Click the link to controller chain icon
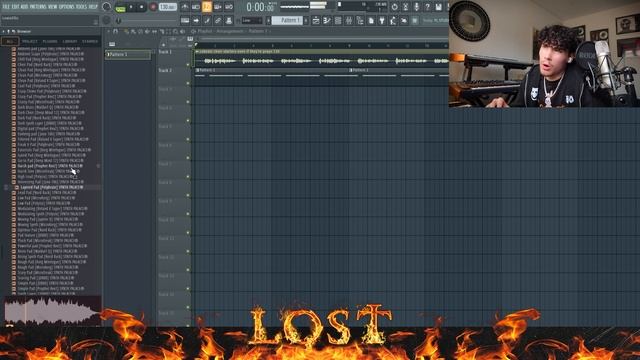640x360 pixels. [x=218, y=20]
